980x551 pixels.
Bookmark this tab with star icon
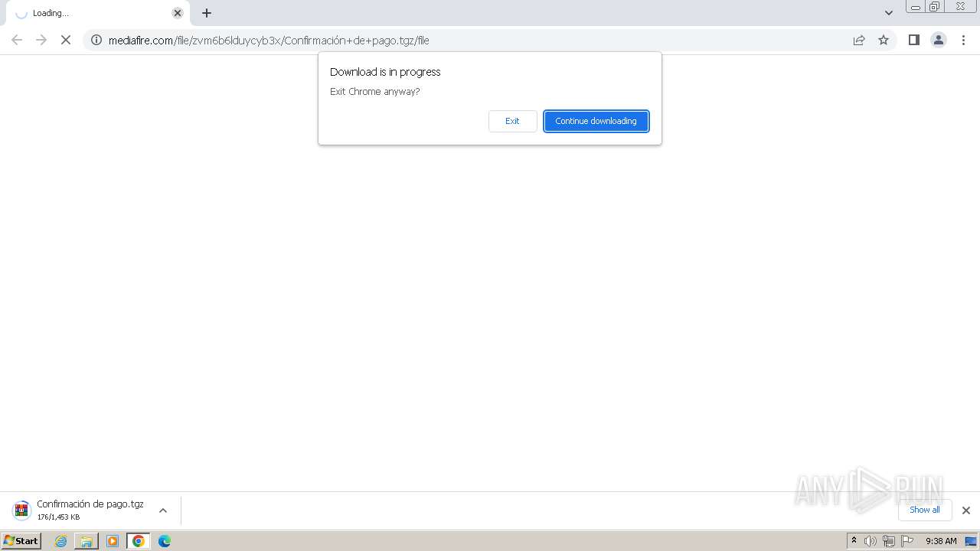pyautogui.click(x=884, y=40)
